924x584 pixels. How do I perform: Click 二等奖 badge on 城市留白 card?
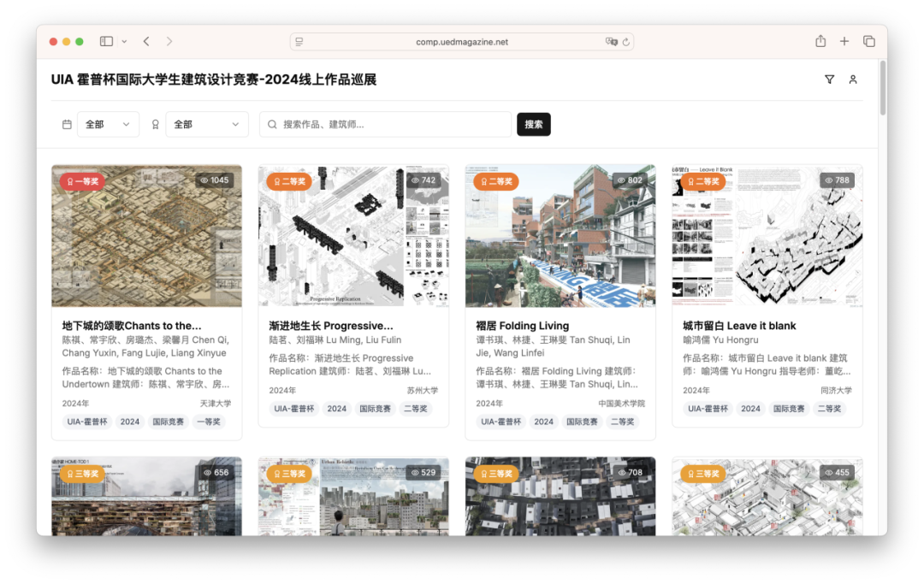(703, 181)
